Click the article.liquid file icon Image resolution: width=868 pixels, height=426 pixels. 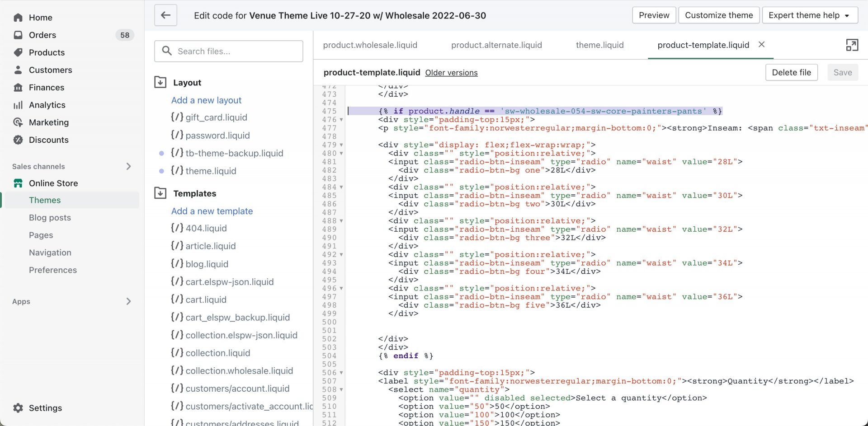pyautogui.click(x=177, y=246)
